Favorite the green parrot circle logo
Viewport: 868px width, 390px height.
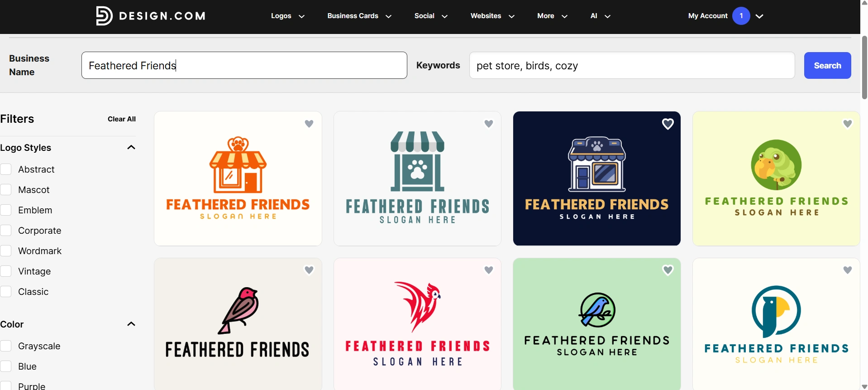tap(848, 124)
